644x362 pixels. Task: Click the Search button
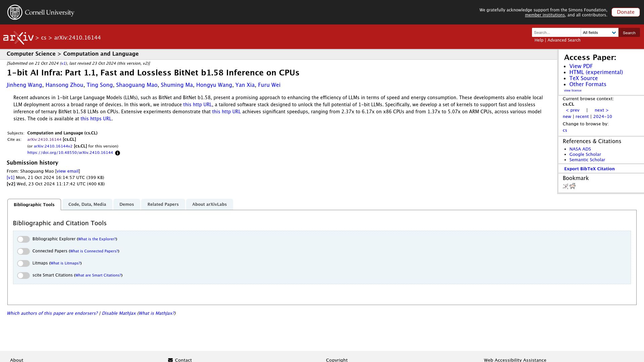(x=629, y=33)
